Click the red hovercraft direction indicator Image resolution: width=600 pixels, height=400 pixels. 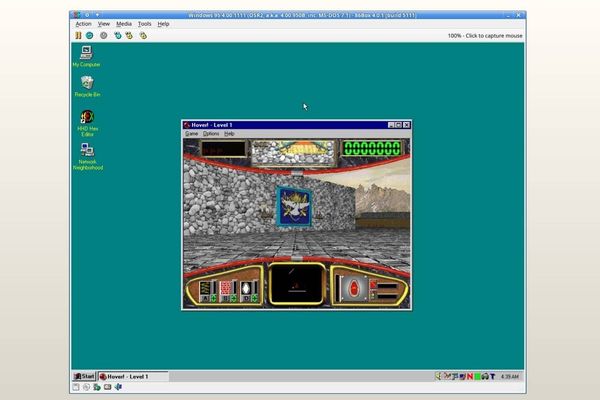(354, 288)
